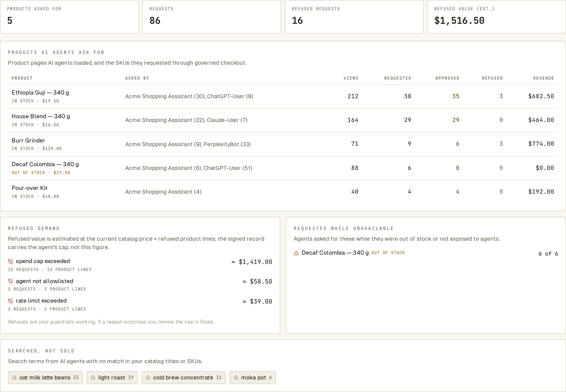
Task: Open the Ethiopia Guji — 340 g product row
Action: click(283, 97)
